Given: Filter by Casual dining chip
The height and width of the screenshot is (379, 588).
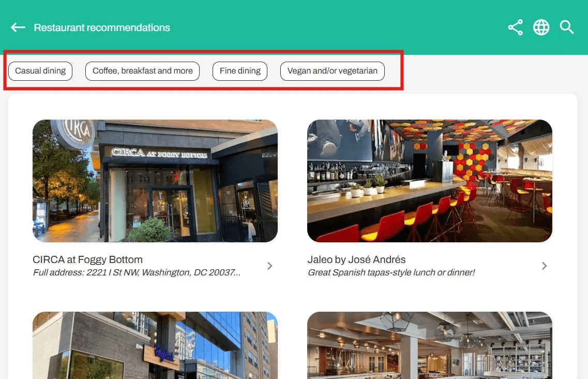Looking at the screenshot, I should pyautogui.click(x=40, y=71).
